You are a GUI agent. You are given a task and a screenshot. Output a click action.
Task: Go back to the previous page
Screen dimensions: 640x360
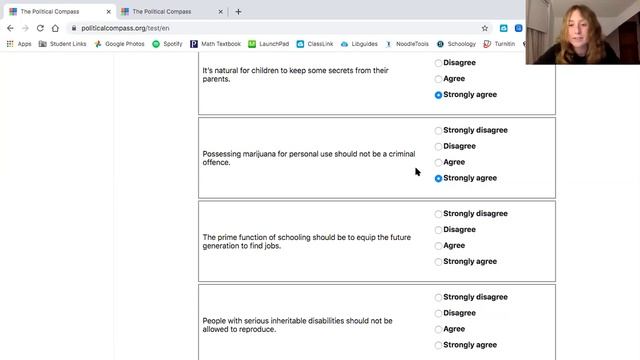[10, 28]
